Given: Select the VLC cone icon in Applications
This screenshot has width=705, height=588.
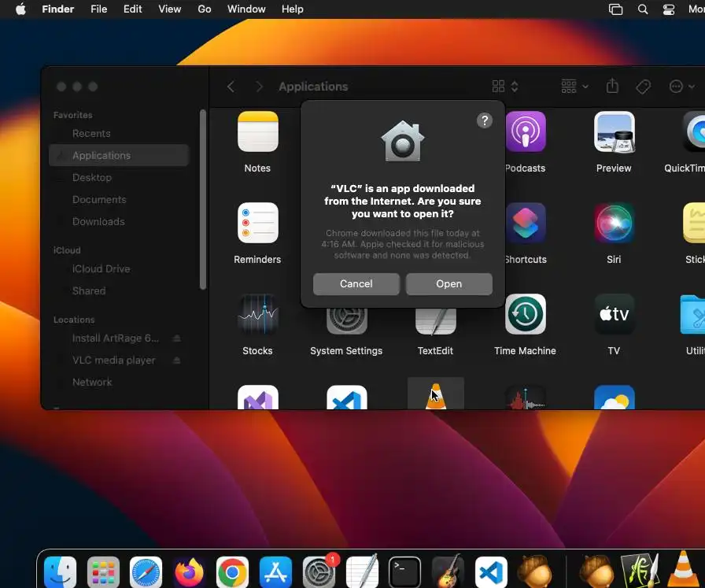Looking at the screenshot, I should pos(436,396).
